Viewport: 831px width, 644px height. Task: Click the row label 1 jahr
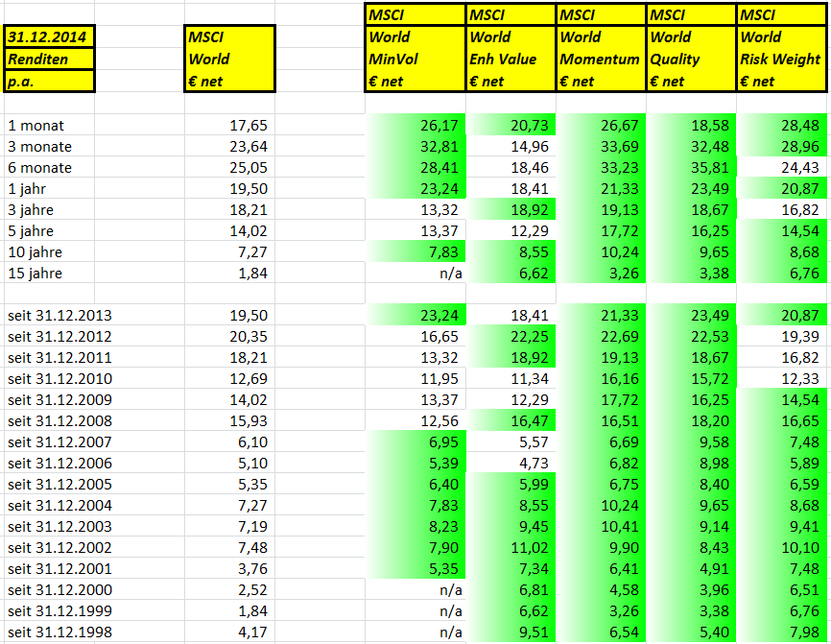coord(27,189)
